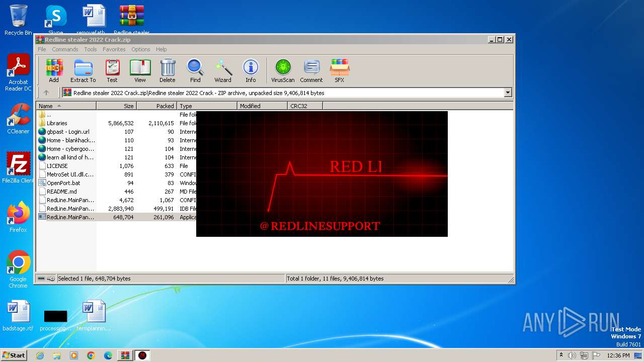Viewport: 644px width, 362px height.
Task: Select the LICENSE file row
Action: point(117,166)
